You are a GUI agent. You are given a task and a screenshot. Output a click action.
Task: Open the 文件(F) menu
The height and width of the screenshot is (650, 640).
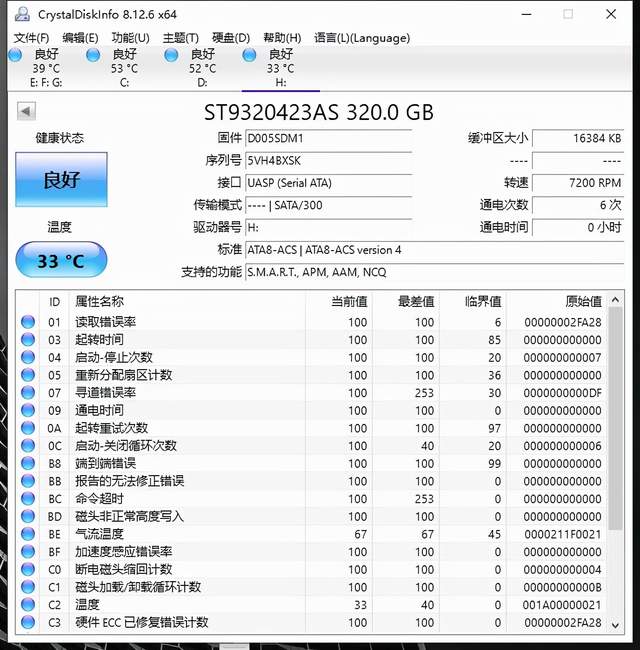coord(31,38)
